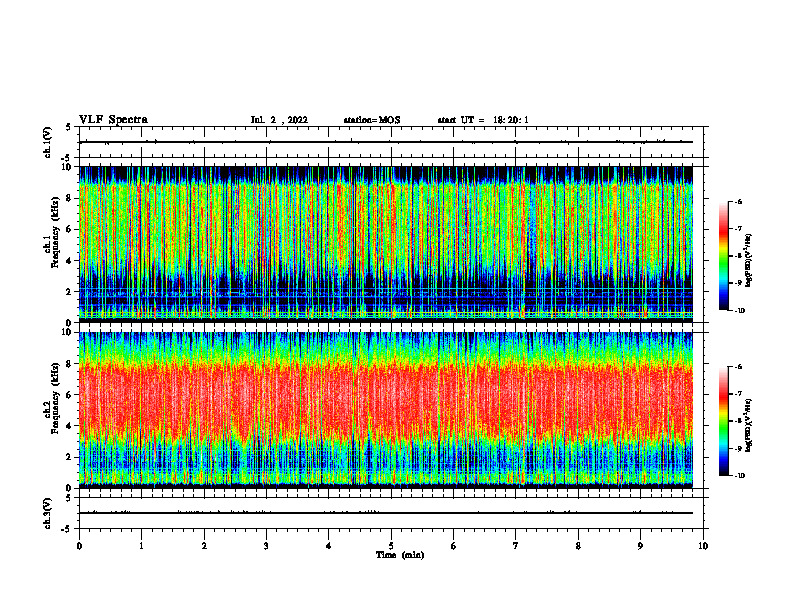
Task: Click the "Time (min)" axis label
Action: (400, 555)
